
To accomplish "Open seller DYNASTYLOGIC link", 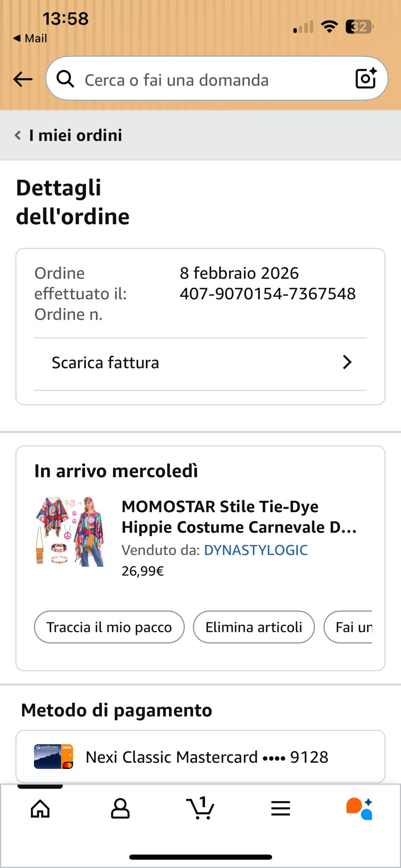I will pyautogui.click(x=256, y=550).
